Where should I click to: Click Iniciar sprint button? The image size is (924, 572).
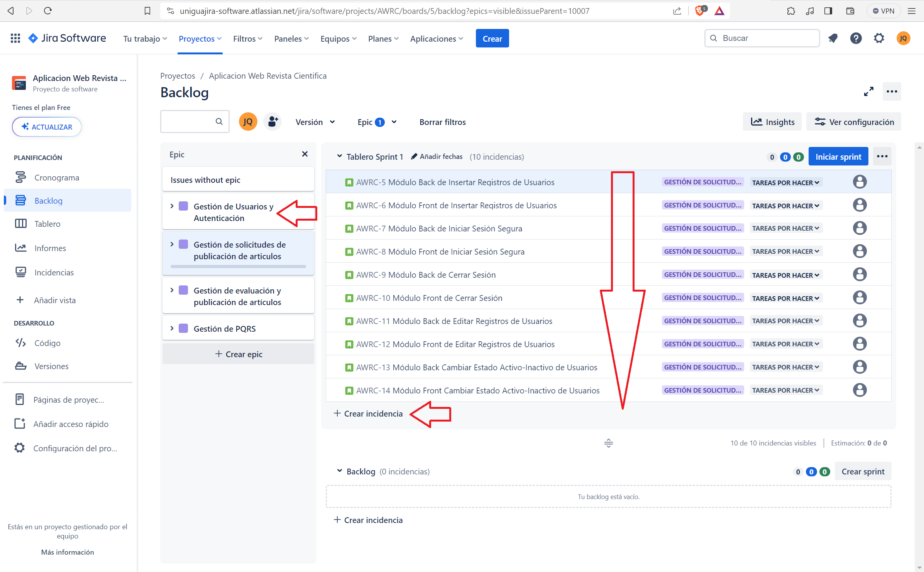[838, 157]
